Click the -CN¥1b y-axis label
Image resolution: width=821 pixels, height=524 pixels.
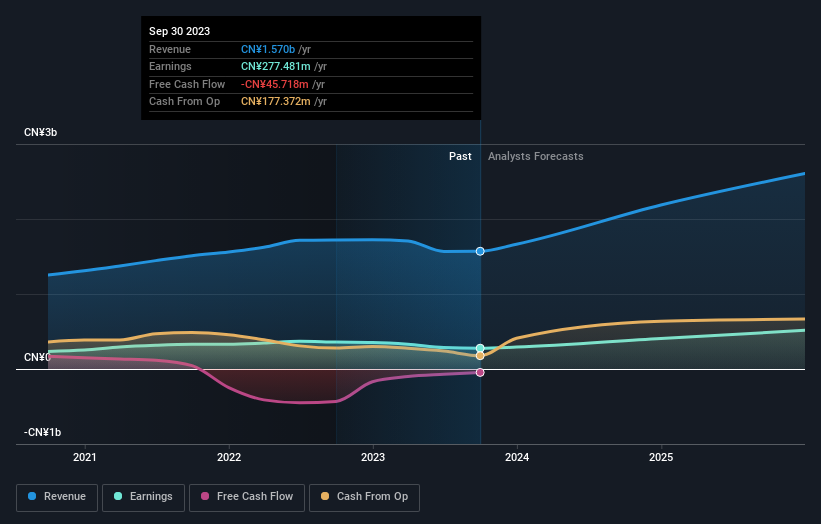coord(42,432)
